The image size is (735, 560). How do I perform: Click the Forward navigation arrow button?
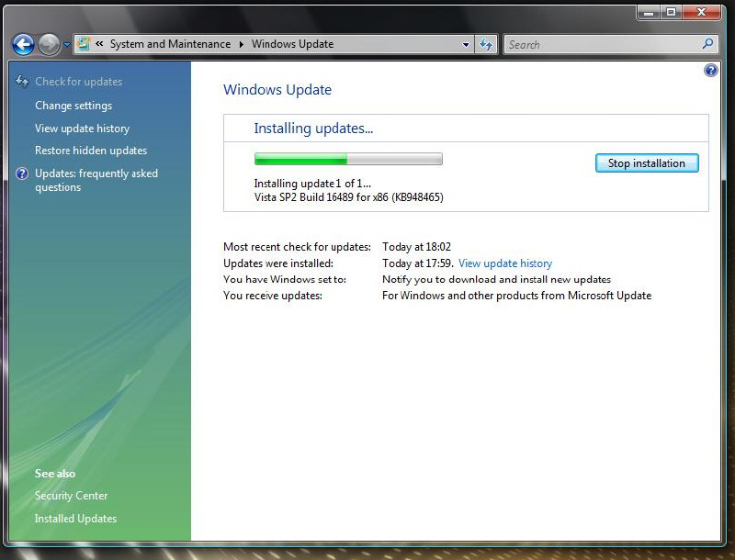point(49,45)
